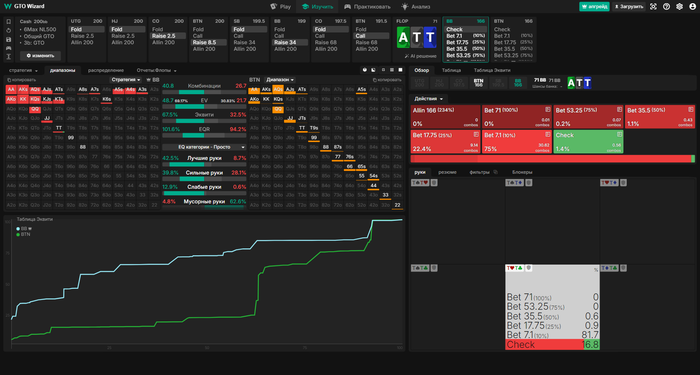Select UTG Fold action
Screen dimensions: 700x375
click(x=87, y=29)
